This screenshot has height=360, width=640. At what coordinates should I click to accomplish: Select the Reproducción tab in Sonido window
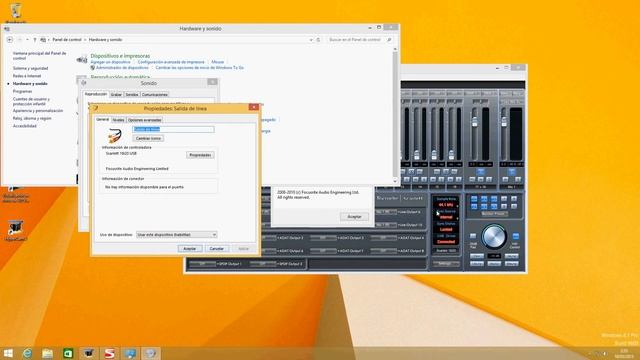tap(96, 94)
